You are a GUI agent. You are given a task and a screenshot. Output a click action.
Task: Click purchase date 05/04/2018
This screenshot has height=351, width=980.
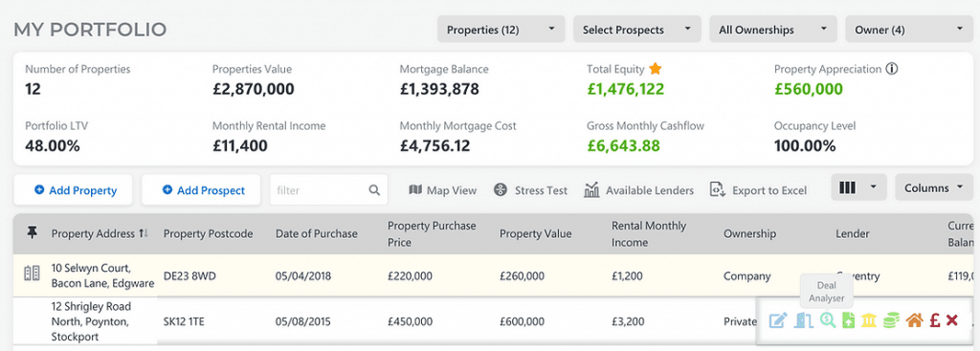pos(303,275)
